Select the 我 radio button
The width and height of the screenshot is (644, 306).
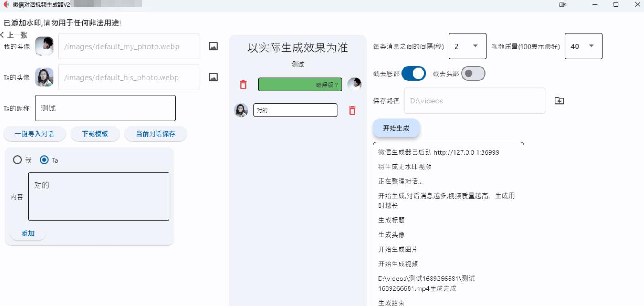coord(18,160)
